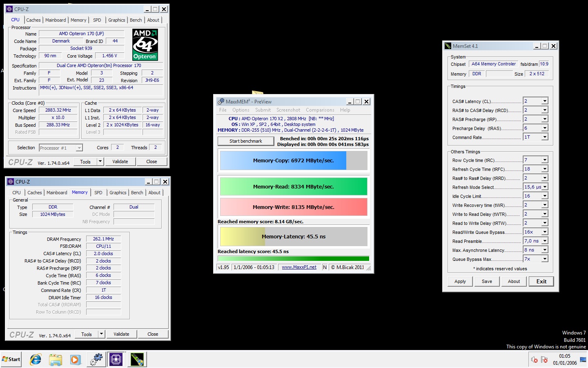Click Start benchmark button in MaxxMEM
Viewport: 588px width, 368px height.
tap(246, 141)
